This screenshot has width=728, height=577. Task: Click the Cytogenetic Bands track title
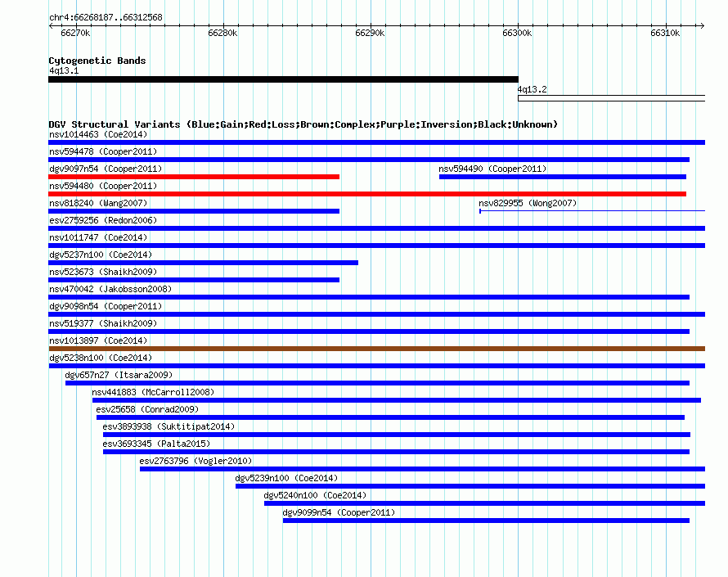click(97, 61)
